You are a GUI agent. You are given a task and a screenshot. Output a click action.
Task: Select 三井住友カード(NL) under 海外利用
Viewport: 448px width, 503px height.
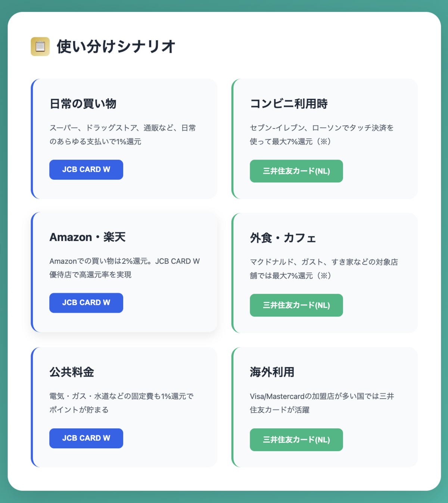[296, 440]
